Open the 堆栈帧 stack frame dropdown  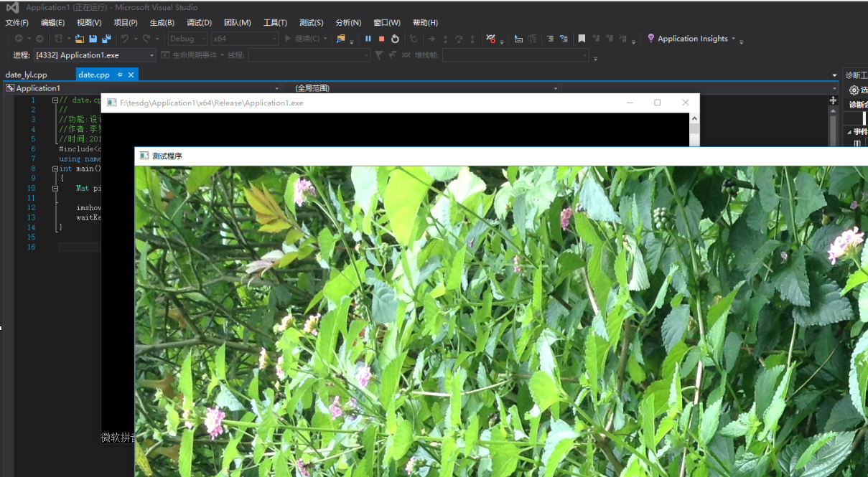pyautogui.click(x=515, y=55)
